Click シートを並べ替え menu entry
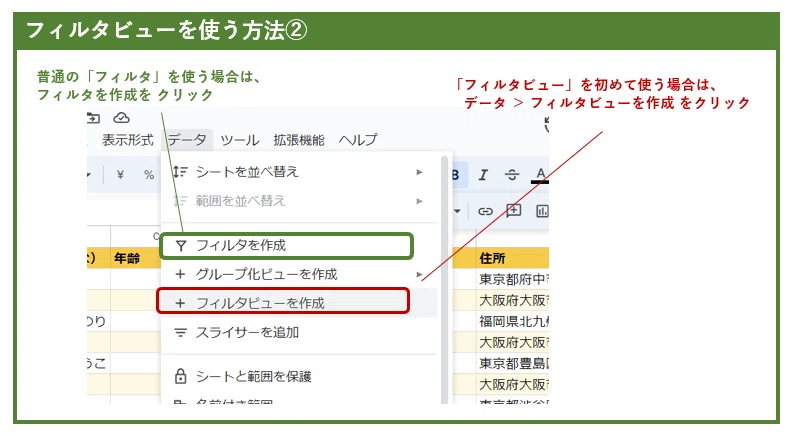Viewport: 797px width, 437px height. [x=299, y=172]
